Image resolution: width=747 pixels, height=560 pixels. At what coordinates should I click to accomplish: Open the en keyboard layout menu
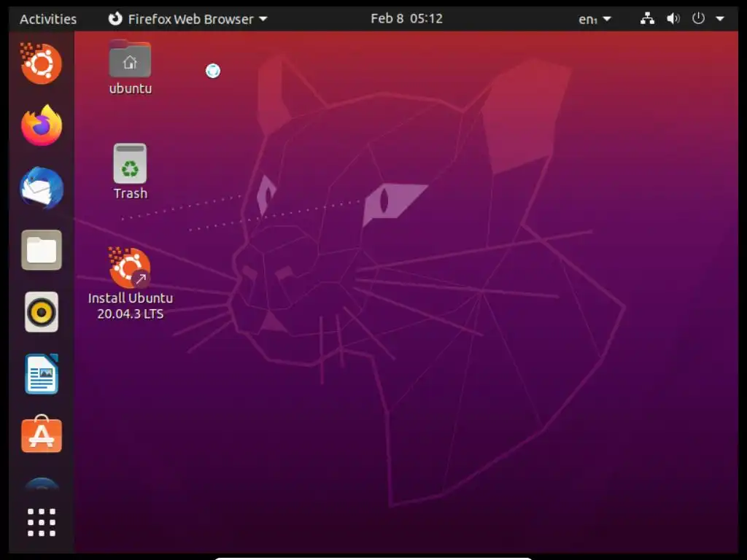point(595,19)
